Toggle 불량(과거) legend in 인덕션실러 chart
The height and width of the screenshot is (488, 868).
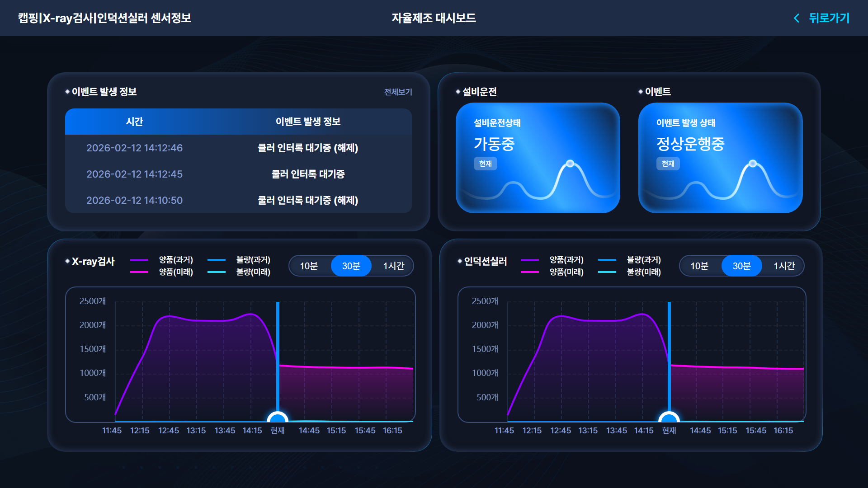[x=630, y=260]
